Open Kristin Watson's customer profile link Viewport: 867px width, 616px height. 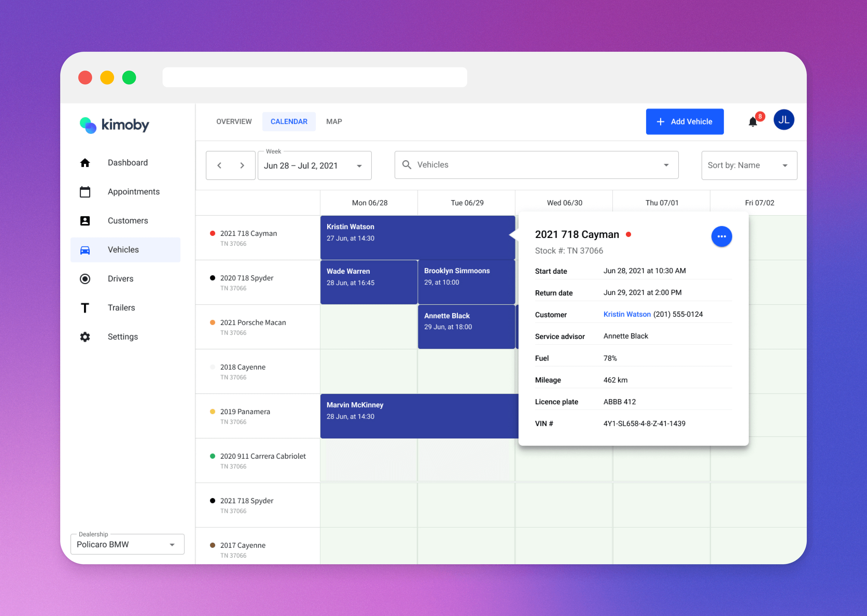coord(627,314)
